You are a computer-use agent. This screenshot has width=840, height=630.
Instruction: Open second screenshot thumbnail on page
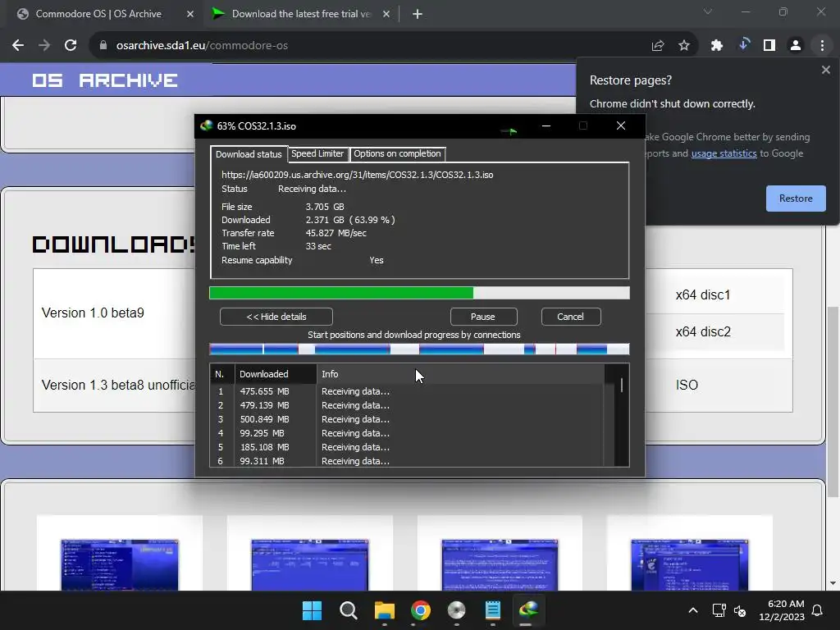point(309,564)
